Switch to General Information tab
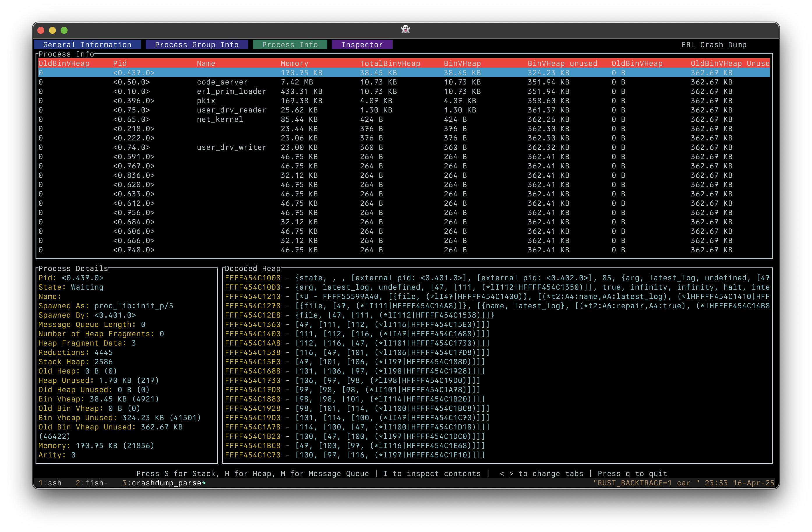The image size is (812, 532). (x=87, y=45)
